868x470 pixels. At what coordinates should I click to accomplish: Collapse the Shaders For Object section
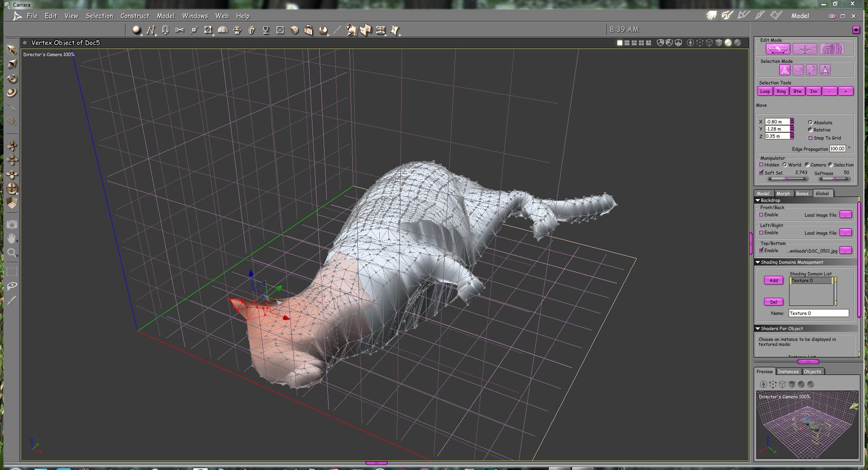(x=758, y=329)
